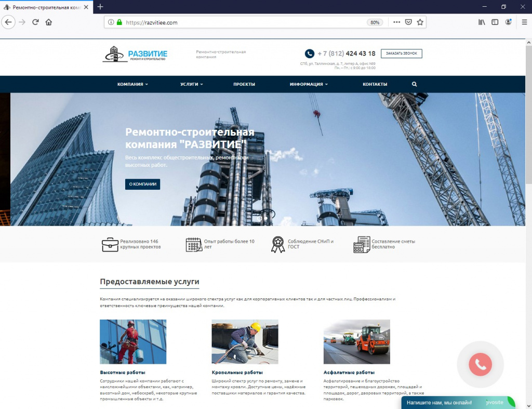
Task: Reset the 80% zoom level indicator
Action: tap(375, 22)
